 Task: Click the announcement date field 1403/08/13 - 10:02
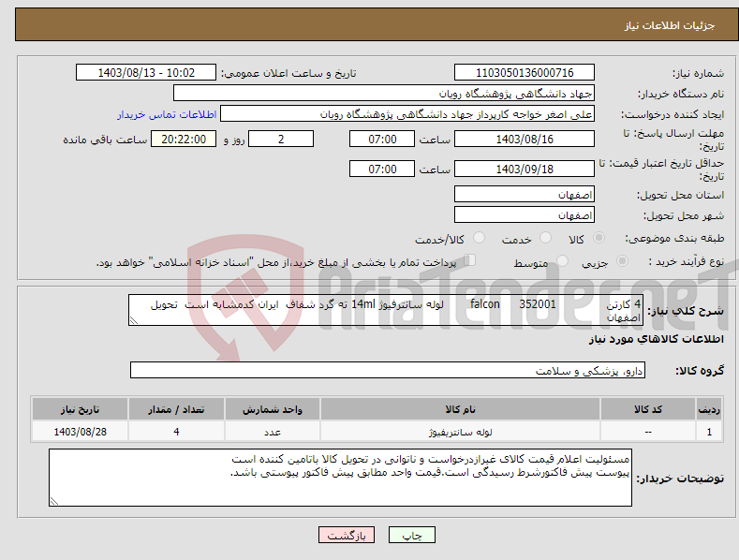[x=145, y=73]
